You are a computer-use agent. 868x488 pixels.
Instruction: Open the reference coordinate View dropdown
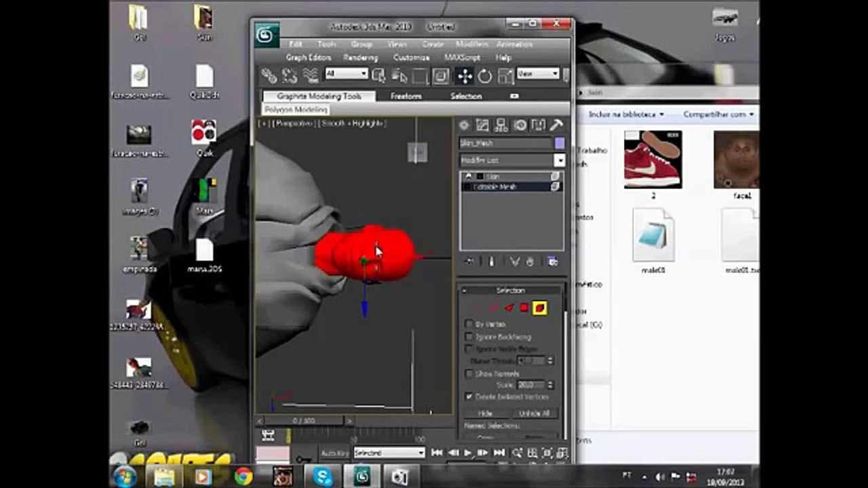(538, 74)
